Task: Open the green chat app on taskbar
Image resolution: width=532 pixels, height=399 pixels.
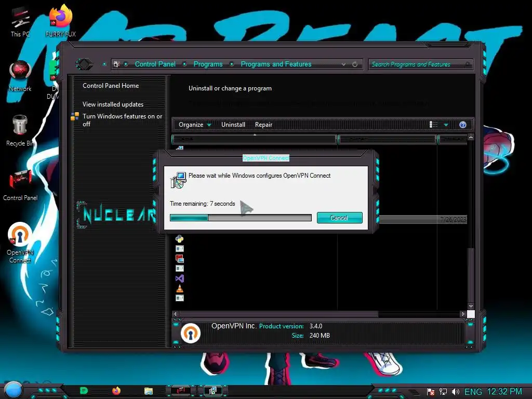Action: coord(84,391)
